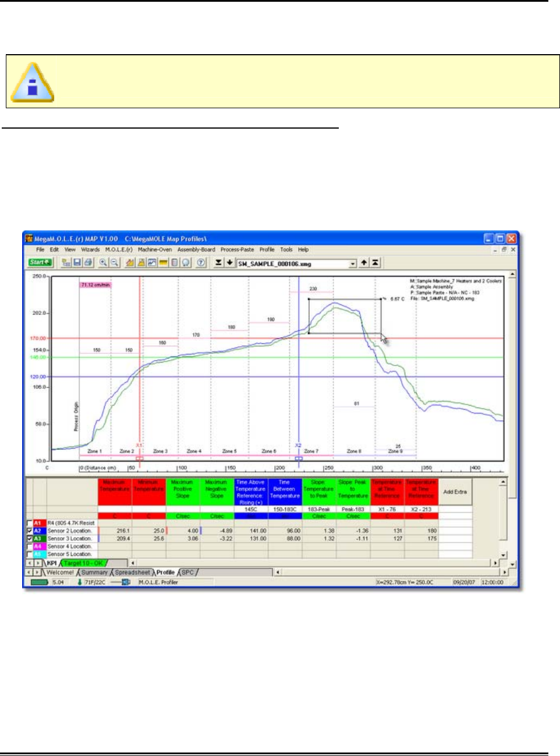Click the Save disk icon

77,262
